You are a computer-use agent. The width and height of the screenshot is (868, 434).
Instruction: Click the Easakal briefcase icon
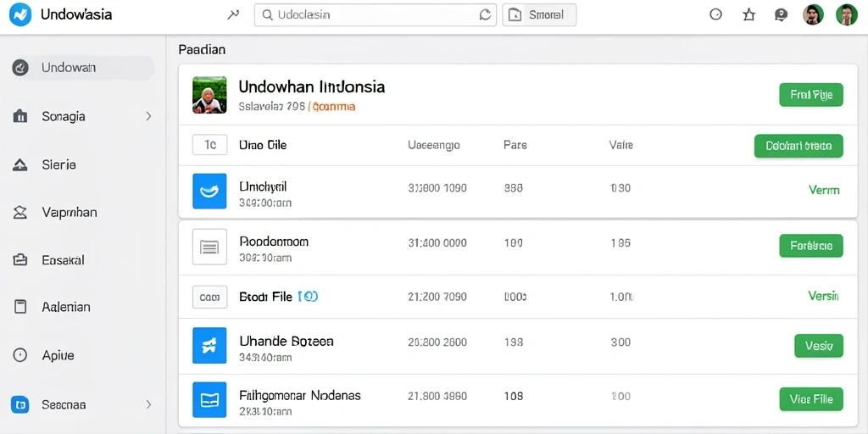[x=20, y=259]
